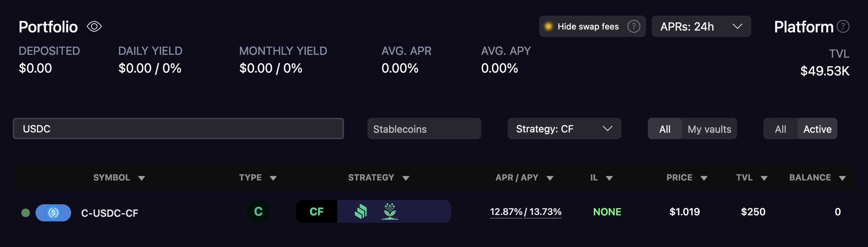
Task: Open the APRs: 24h dropdown
Action: click(x=701, y=26)
